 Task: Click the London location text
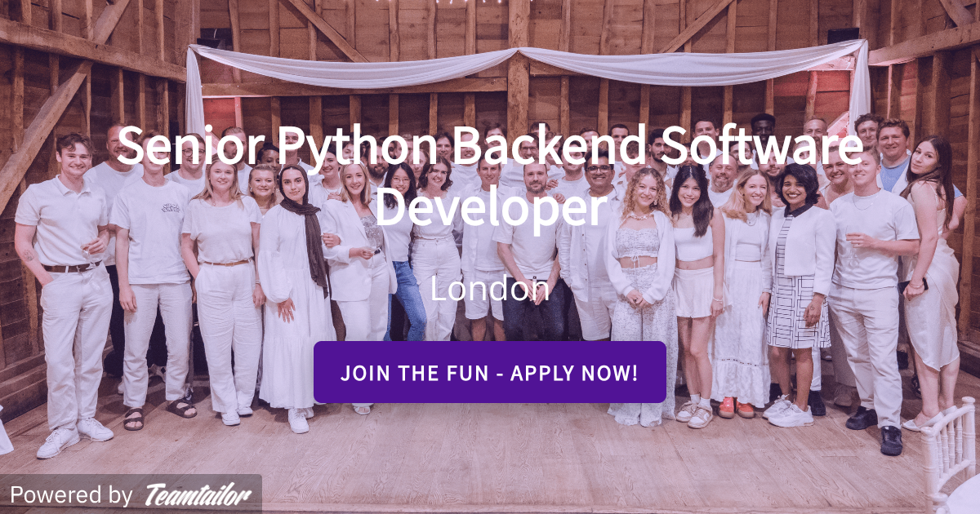tap(489, 289)
